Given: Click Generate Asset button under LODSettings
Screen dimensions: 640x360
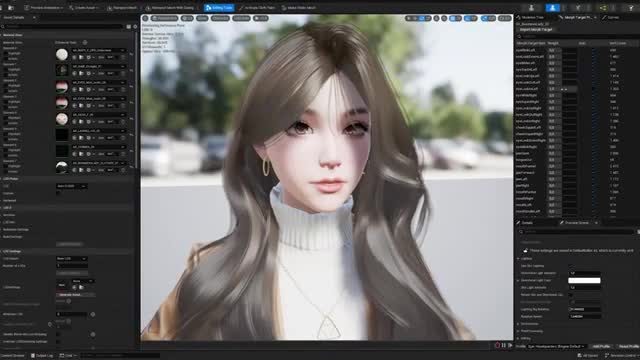Looking at the screenshot, I should (x=76, y=295).
